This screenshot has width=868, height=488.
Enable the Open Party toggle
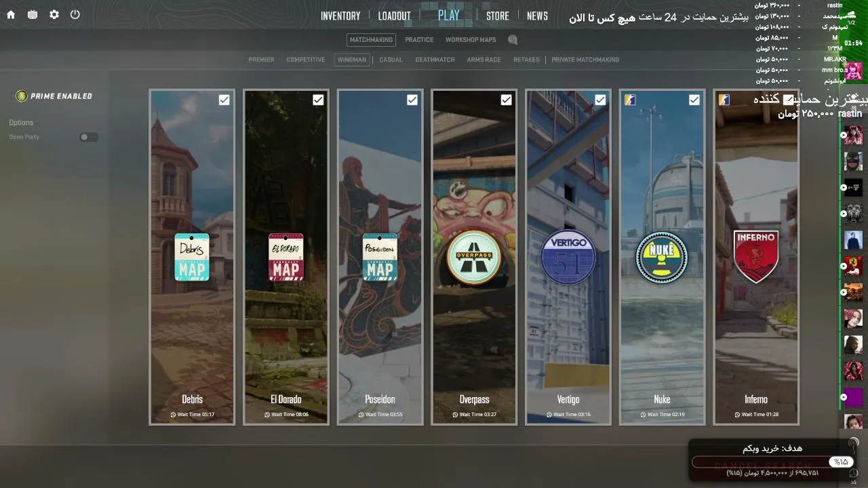[x=89, y=137]
